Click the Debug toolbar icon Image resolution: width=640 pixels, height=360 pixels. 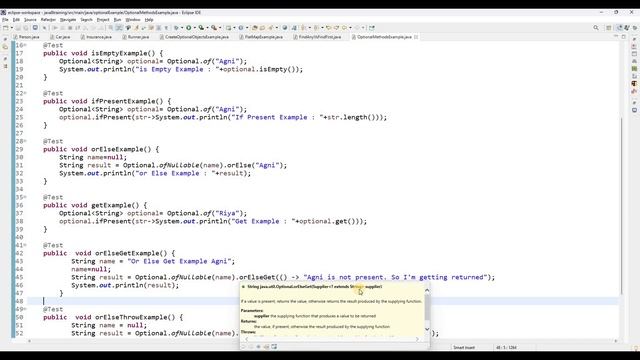pyautogui.click(x=176, y=28)
